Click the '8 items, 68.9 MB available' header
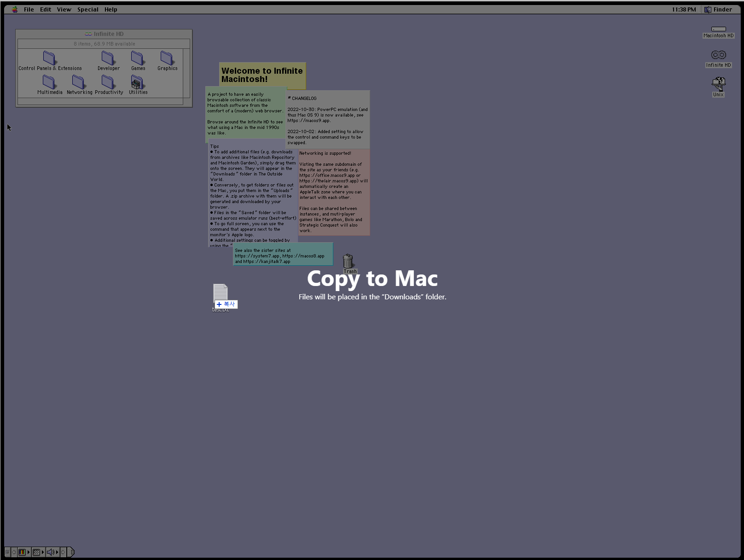 tap(104, 44)
